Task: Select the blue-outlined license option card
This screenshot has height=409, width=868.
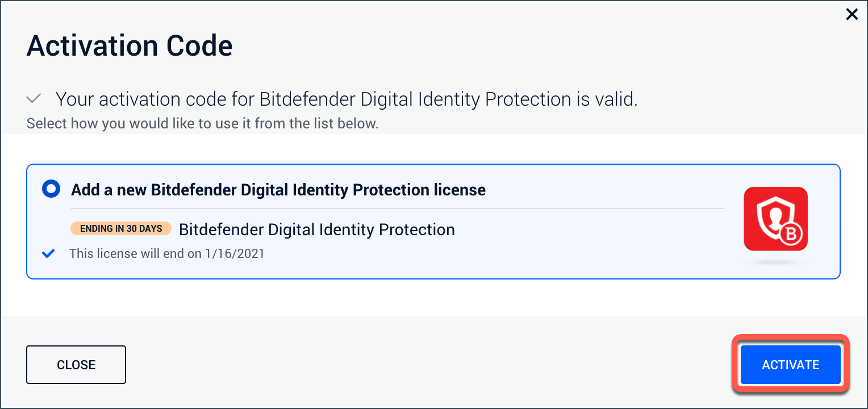Action: (x=433, y=222)
